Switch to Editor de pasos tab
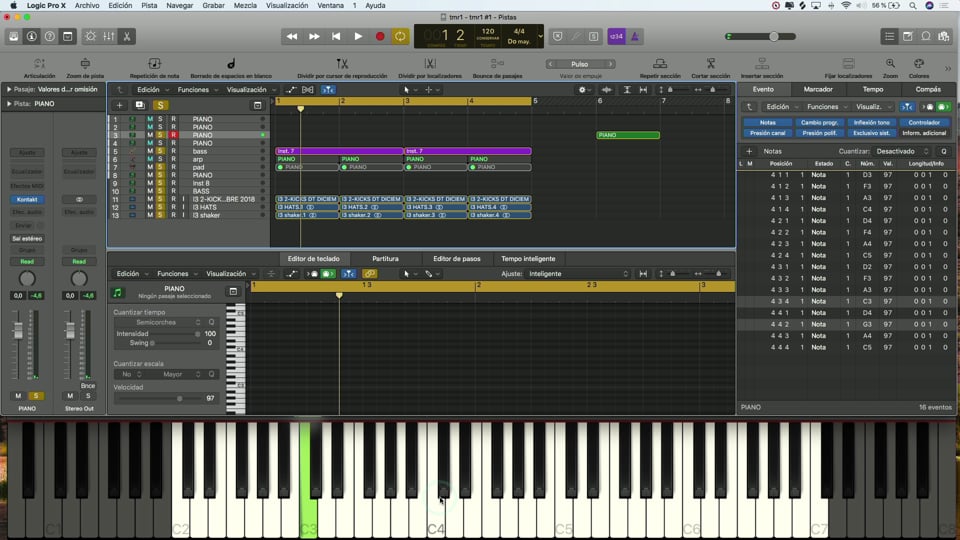The height and width of the screenshot is (540, 960). [x=457, y=259]
